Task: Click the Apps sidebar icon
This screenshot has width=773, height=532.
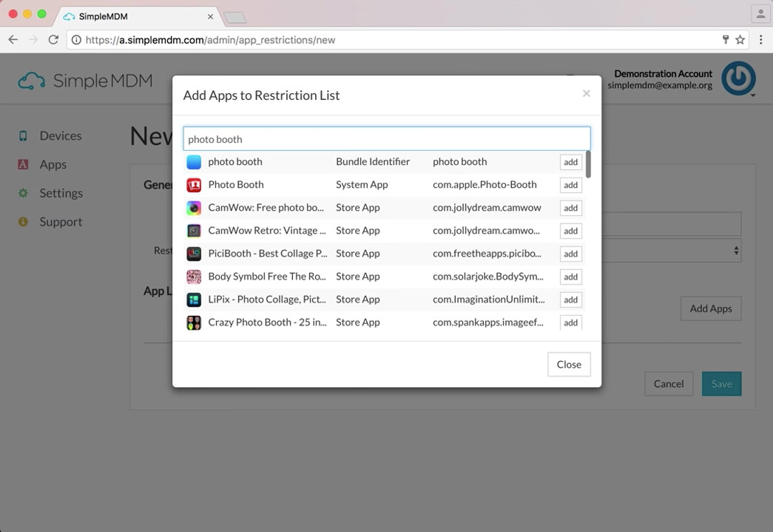Action: pos(23,164)
